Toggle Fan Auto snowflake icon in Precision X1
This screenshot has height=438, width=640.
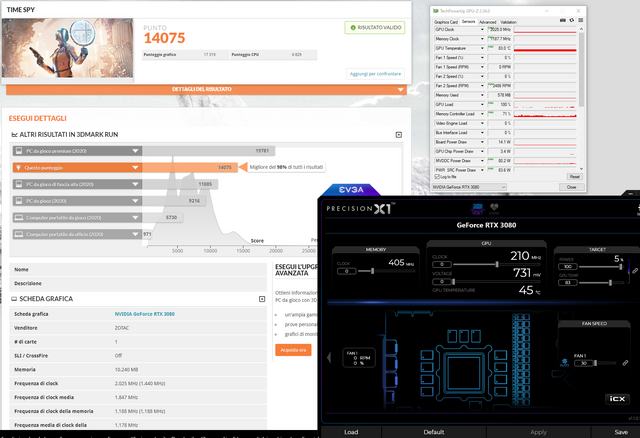click(x=564, y=362)
